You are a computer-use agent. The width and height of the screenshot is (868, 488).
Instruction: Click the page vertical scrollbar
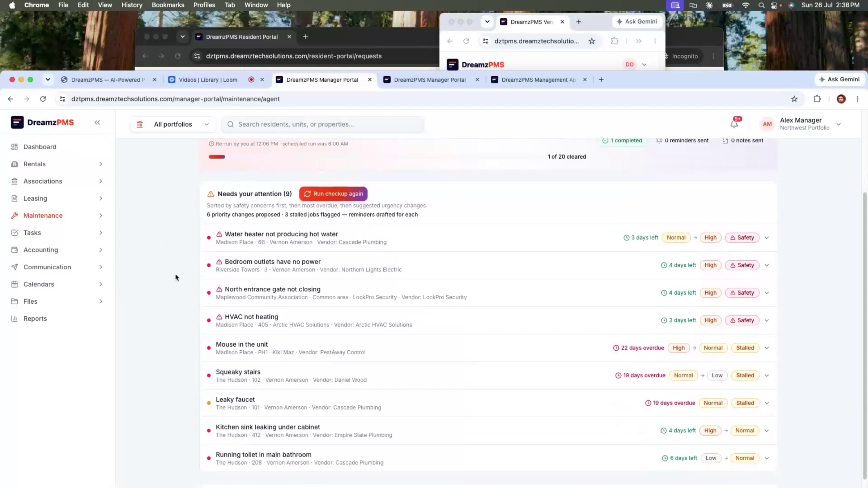865,336
